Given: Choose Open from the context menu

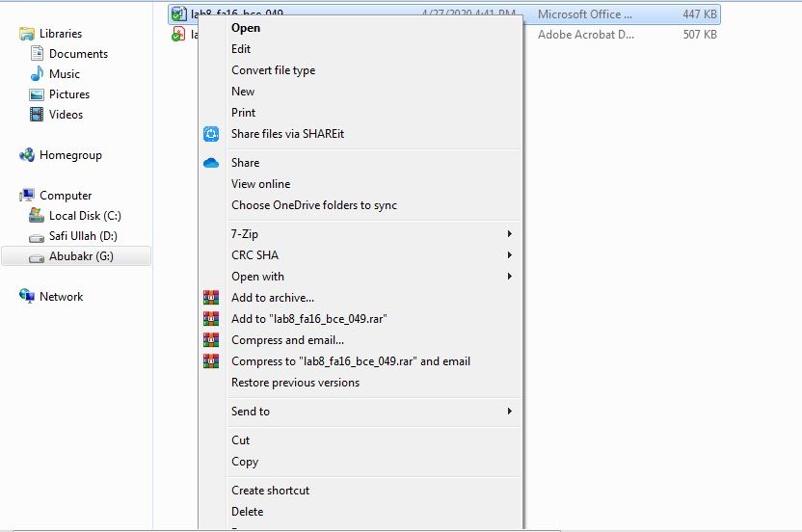Looking at the screenshot, I should pyautogui.click(x=246, y=28).
